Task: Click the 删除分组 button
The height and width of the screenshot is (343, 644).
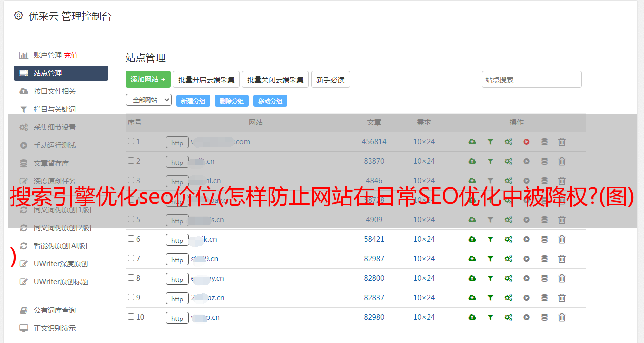Action: [232, 101]
